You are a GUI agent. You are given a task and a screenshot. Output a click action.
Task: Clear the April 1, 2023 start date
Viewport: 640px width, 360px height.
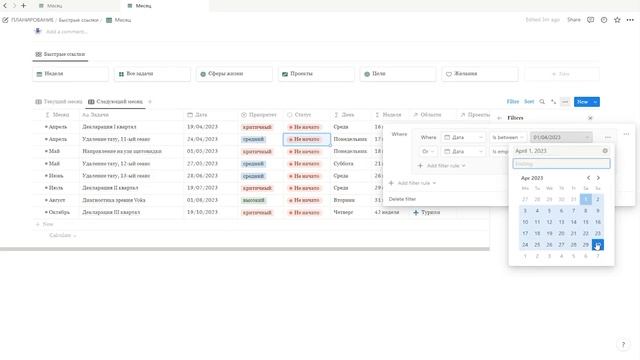605,151
